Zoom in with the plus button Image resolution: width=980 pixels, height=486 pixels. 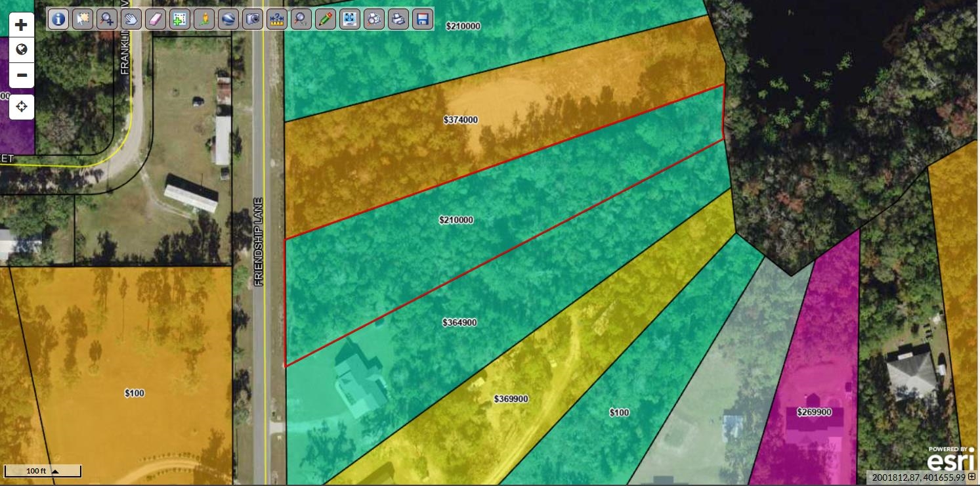point(21,25)
